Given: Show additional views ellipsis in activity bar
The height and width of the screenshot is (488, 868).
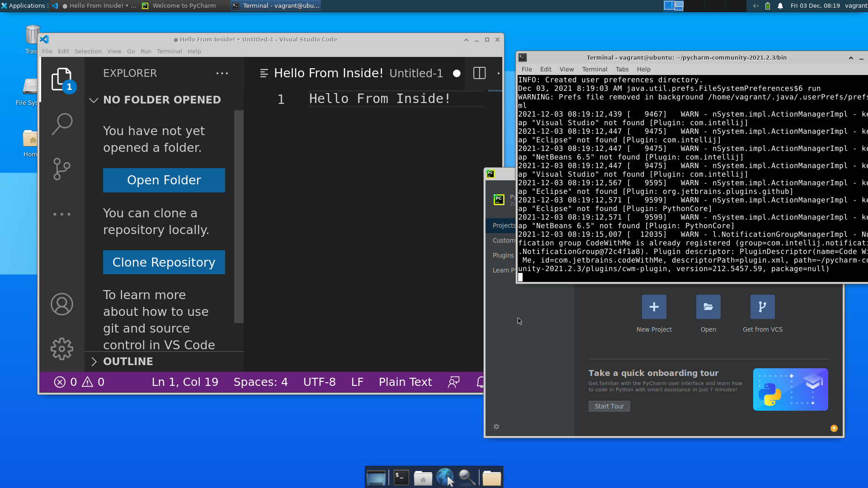Looking at the screenshot, I should (62, 214).
